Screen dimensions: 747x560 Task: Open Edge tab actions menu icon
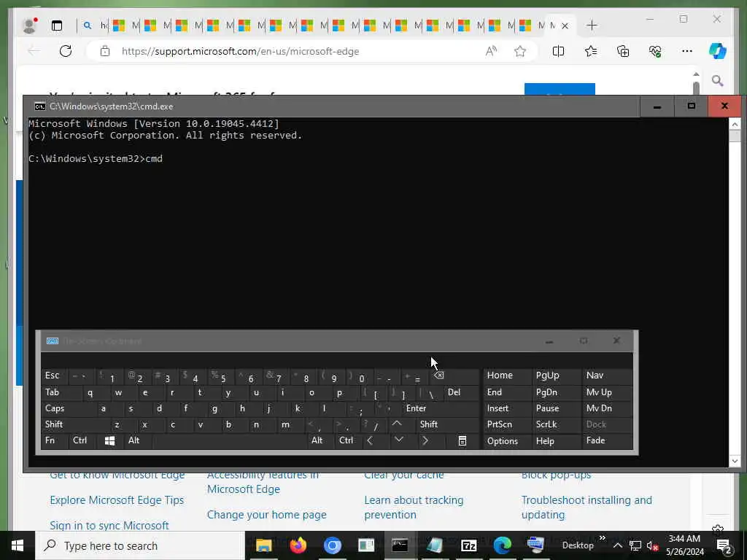point(57,26)
